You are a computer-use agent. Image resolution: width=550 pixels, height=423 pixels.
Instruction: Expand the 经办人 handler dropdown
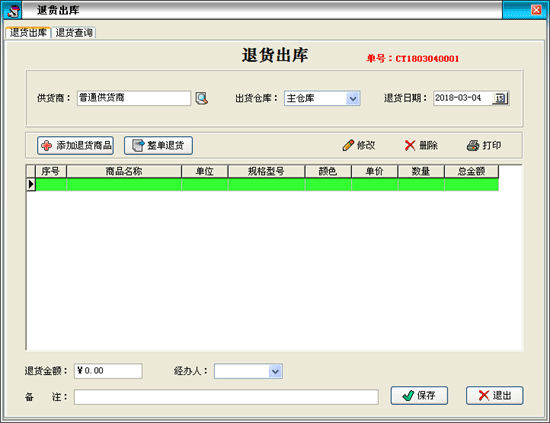point(275,371)
